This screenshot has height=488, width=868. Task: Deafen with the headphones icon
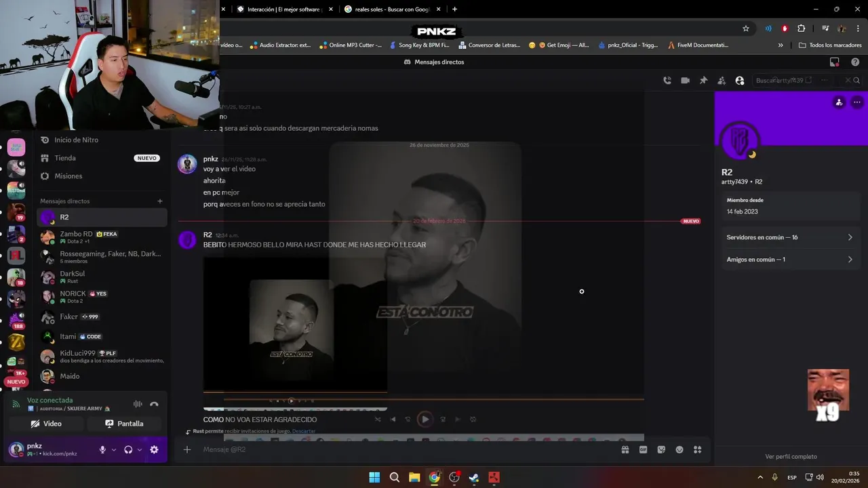tap(128, 449)
